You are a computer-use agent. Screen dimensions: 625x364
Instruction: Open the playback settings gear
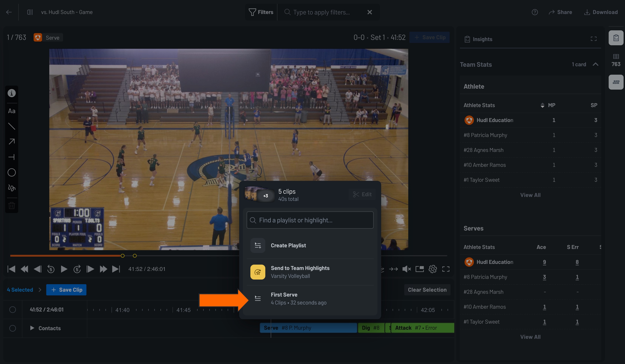tap(433, 269)
